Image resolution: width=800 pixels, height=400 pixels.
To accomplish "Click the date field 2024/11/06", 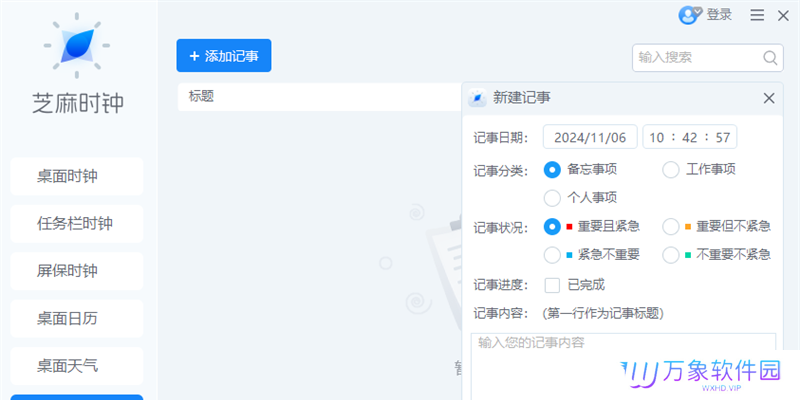I will click(590, 137).
